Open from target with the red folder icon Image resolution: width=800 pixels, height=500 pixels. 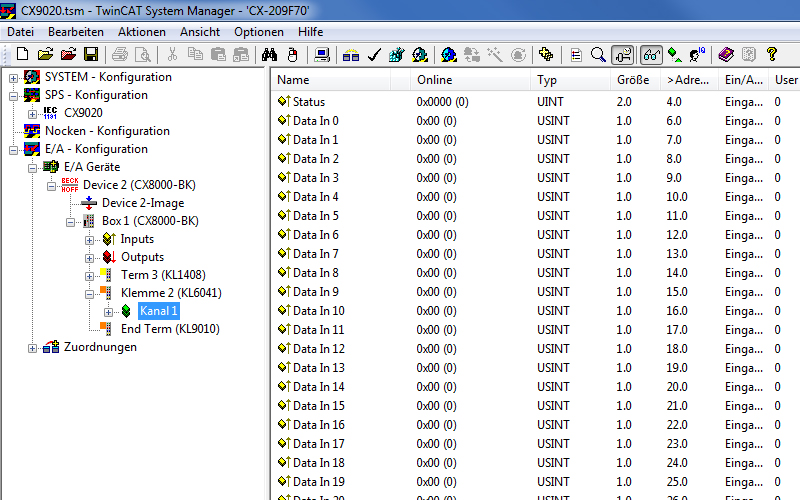(x=68, y=54)
